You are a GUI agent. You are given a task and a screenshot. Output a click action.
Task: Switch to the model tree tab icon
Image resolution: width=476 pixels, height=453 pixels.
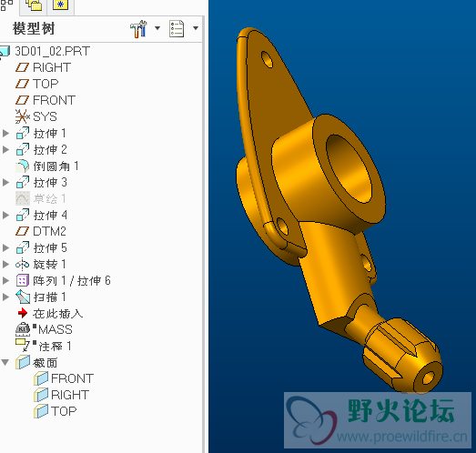click(6, 5)
